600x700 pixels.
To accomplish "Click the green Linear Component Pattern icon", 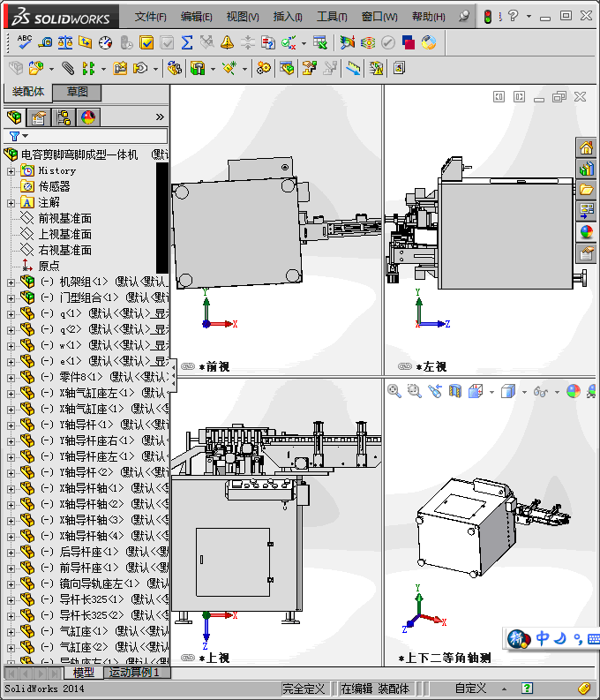I will tap(88, 68).
